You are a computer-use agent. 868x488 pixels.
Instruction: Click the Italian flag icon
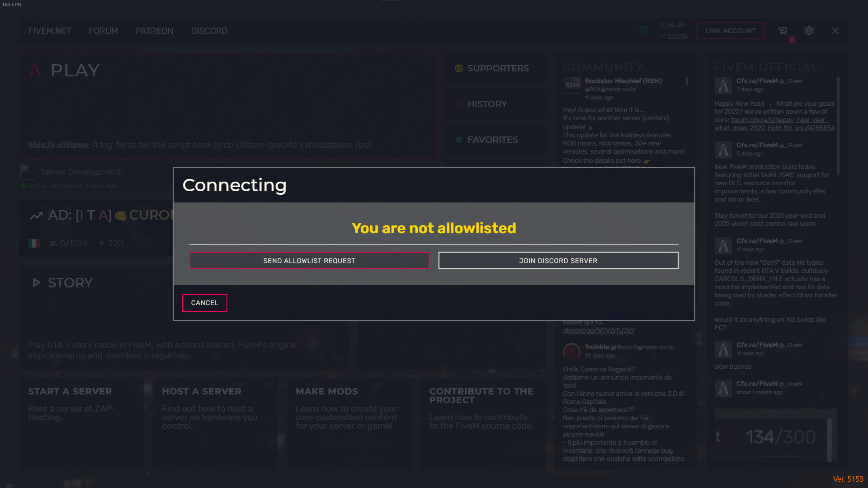[34, 244]
